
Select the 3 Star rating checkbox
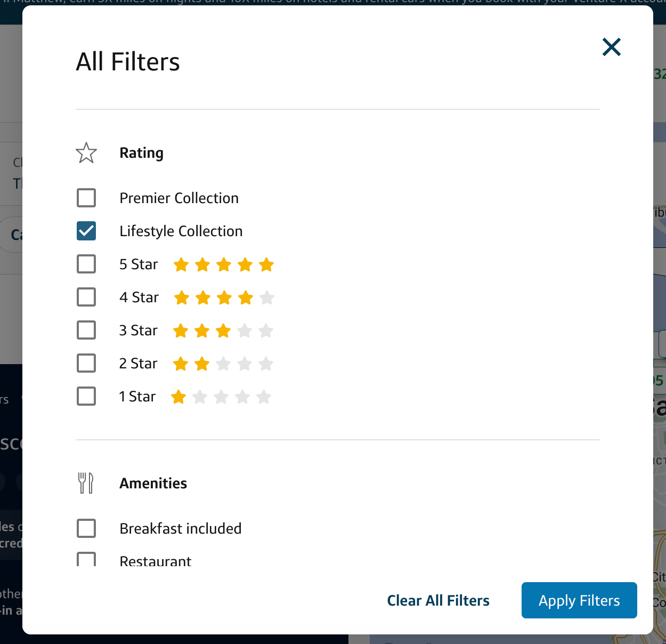point(86,330)
